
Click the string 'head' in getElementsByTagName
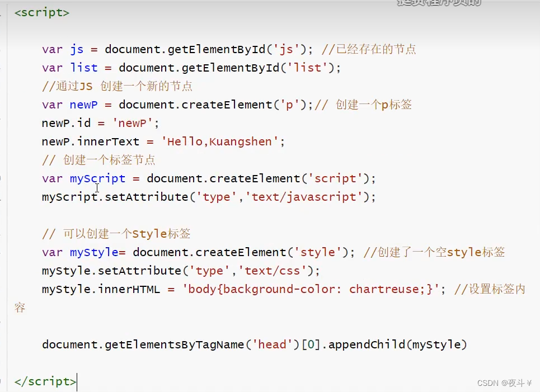pyautogui.click(x=272, y=345)
